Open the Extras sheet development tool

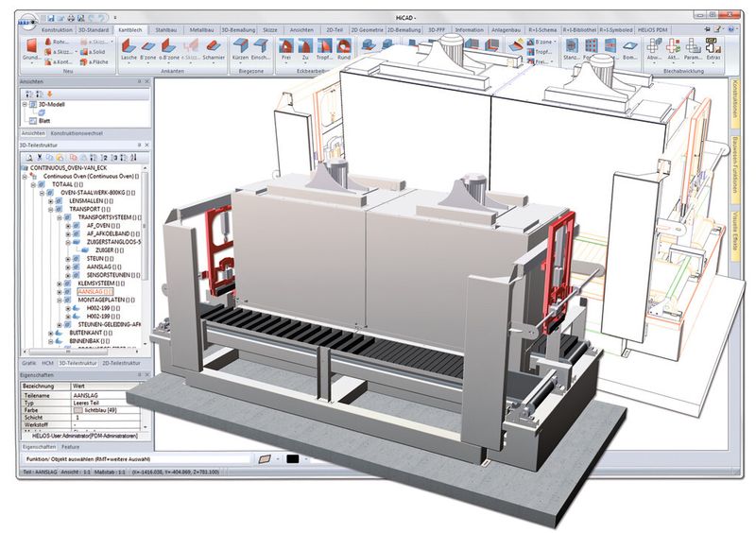point(713,50)
